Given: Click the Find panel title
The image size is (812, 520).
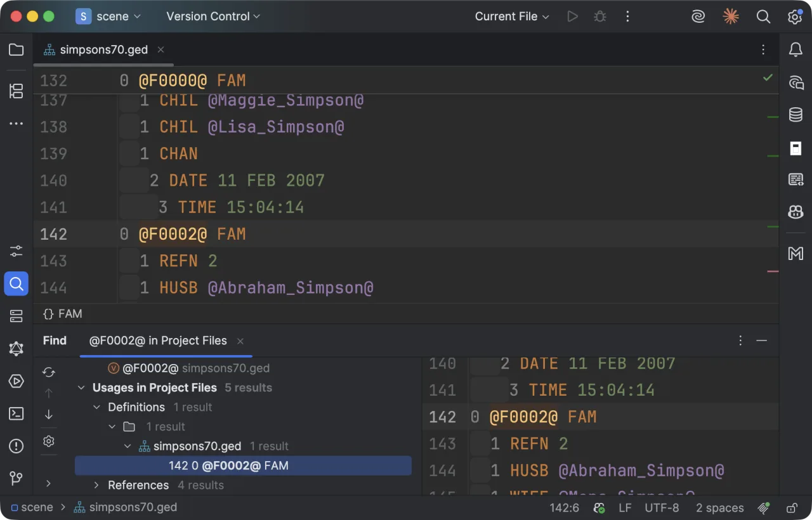Looking at the screenshot, I should 55,341.
